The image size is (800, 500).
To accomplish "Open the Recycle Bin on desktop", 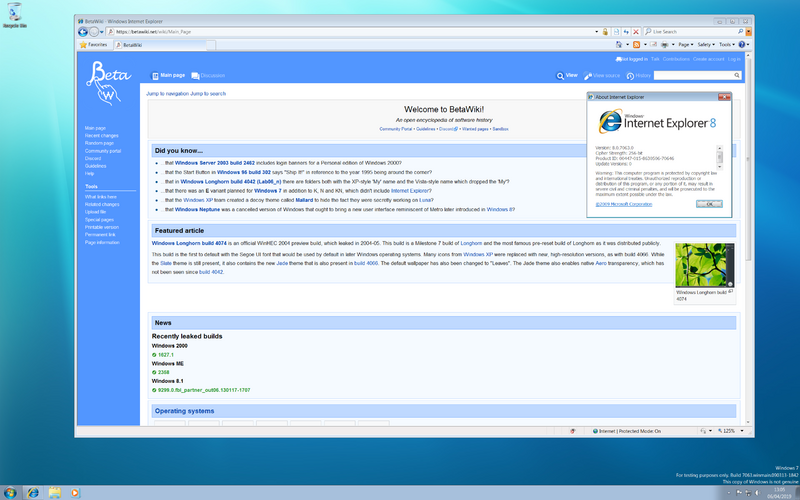I will coord(13,14).
